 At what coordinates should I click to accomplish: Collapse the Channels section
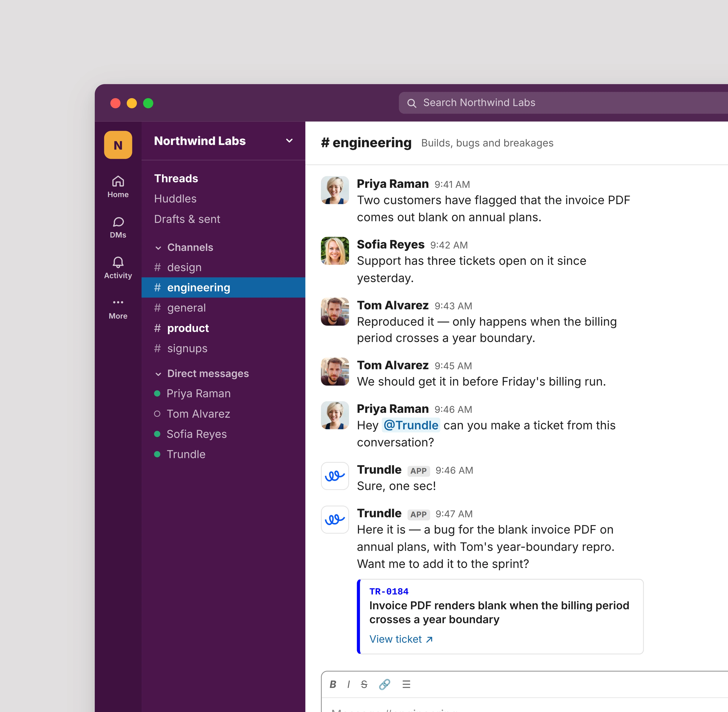click(x=158, y=248)
